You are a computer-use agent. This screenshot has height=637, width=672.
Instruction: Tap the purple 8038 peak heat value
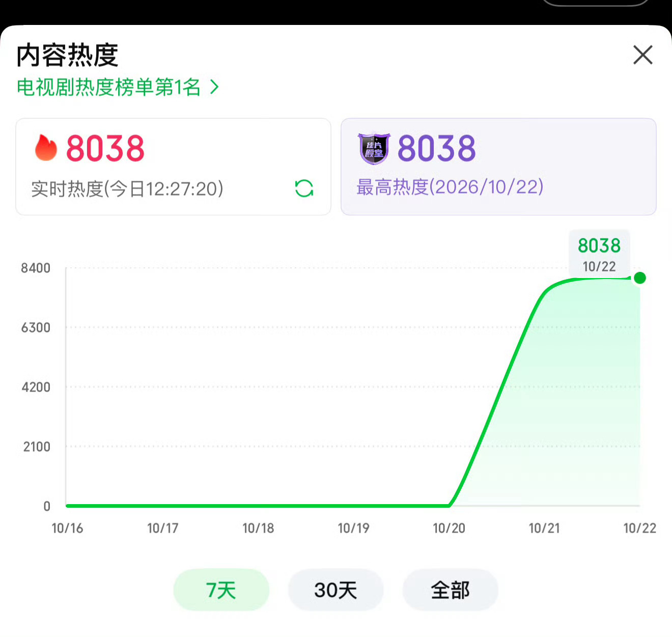click(x=437, y=149)
